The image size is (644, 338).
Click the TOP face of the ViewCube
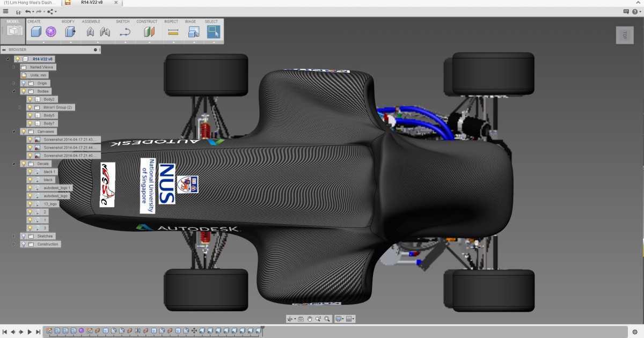click(x=625, y=35)
